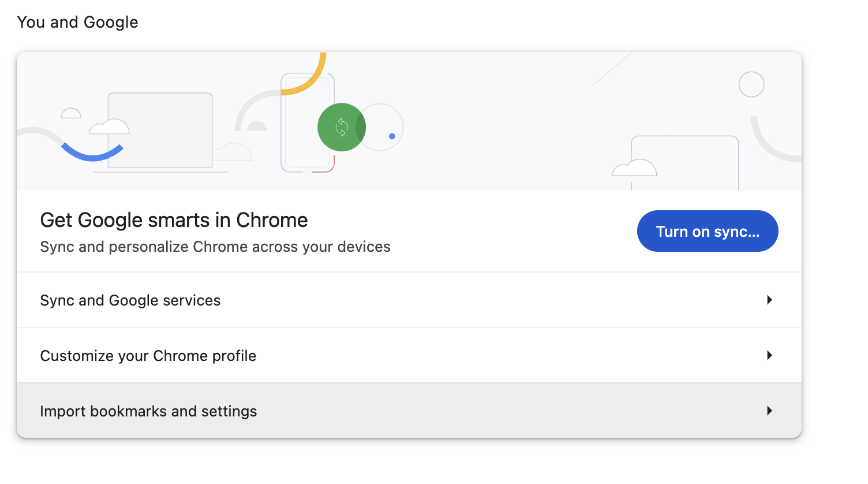Expand the chevron on Sync and Google services

pyautogui.click(x=769, y=300)
